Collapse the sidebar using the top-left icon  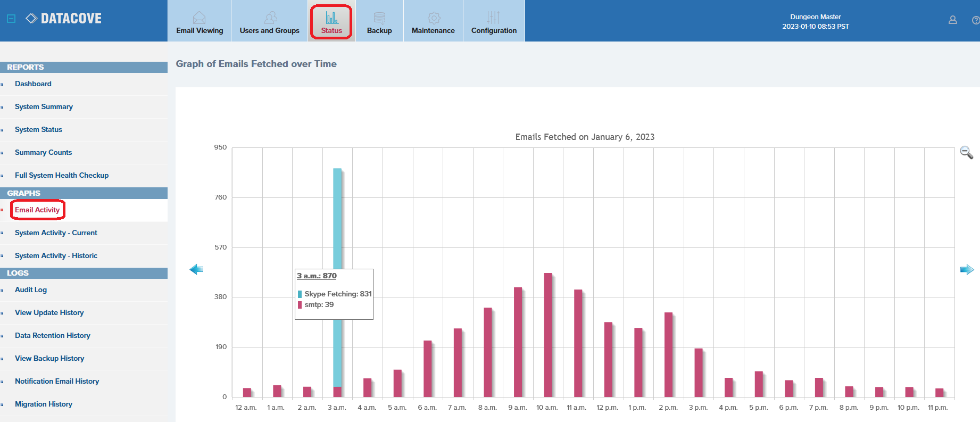click(x=11, y=19)
